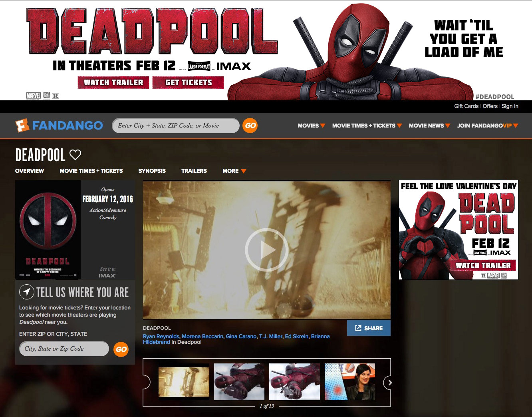Click the location arrow icon
Viewport: 532px width, 417px height.
tap(26, 292)
